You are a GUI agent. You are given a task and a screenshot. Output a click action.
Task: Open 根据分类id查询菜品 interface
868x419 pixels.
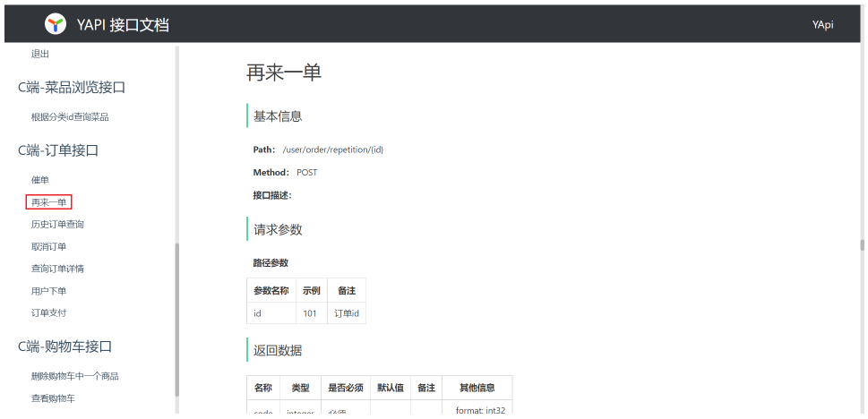pos(70,116)
